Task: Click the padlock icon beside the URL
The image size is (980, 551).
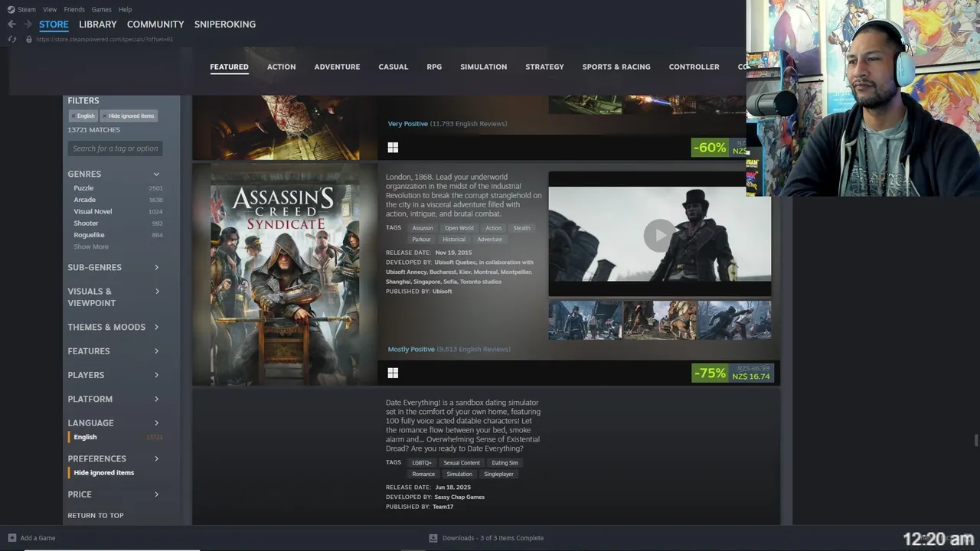Action: 29,39
